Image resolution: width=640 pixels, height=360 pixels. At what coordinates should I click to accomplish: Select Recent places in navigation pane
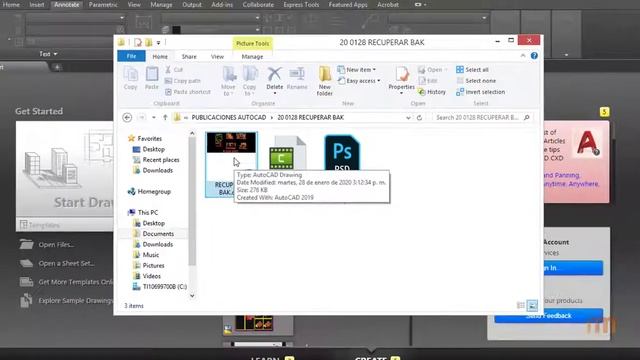156,160
